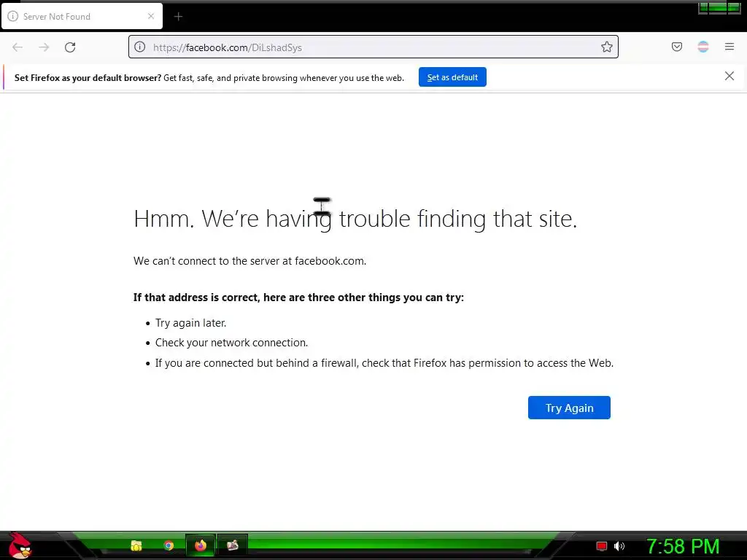This screenshot has width=747, height=560.
Task: Open Firefox account avatar icon
Action: pos(703,47)
